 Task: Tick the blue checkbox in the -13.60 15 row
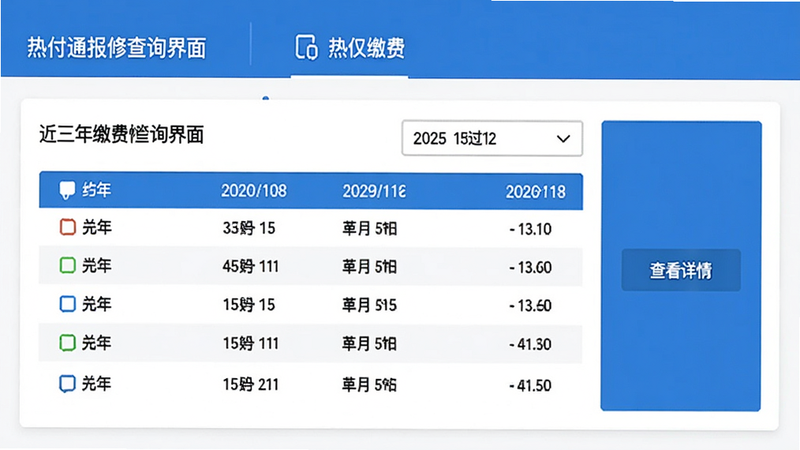pos(67,304)
